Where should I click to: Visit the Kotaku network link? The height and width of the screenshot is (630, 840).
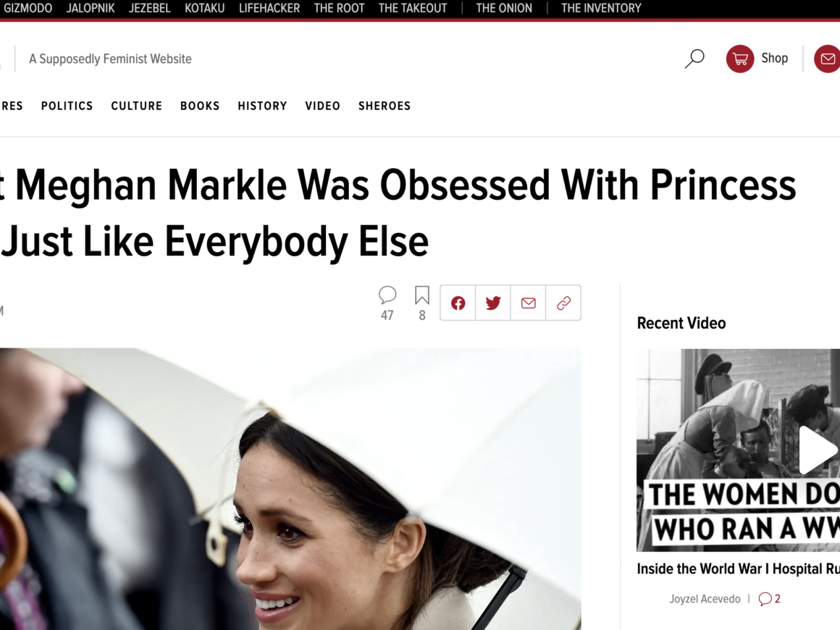[x=205, y=9]
